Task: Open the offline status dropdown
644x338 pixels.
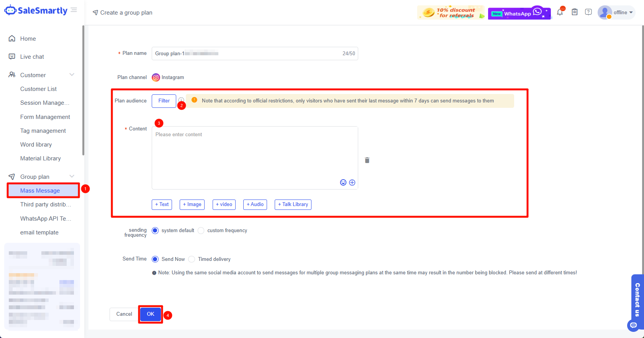Action: pos(623,12)
